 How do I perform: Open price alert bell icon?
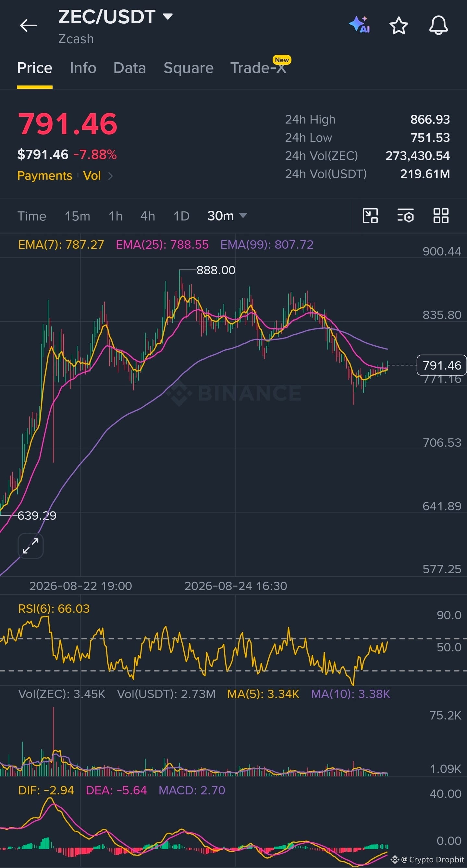(x=438, y=25)
